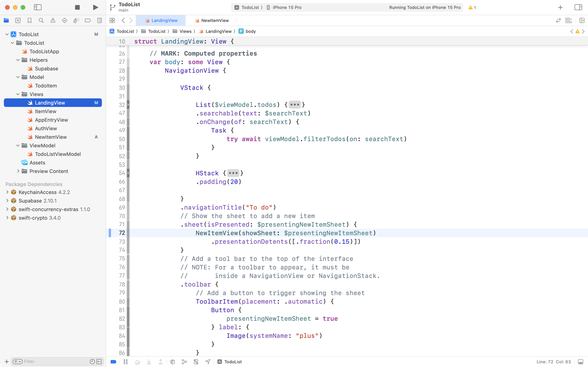Toggle breakpoint activation in the debug bar
588x367 pixels.
[113, 362]
